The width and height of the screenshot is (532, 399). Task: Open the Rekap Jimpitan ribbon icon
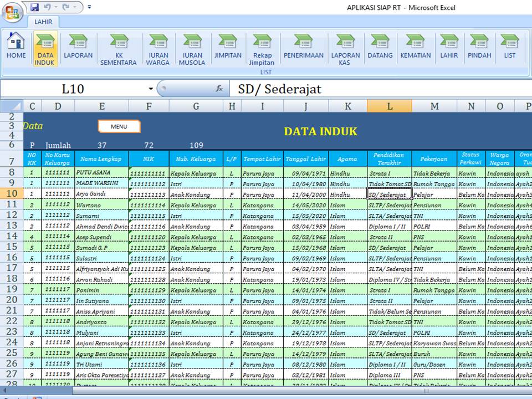(262, 49)
